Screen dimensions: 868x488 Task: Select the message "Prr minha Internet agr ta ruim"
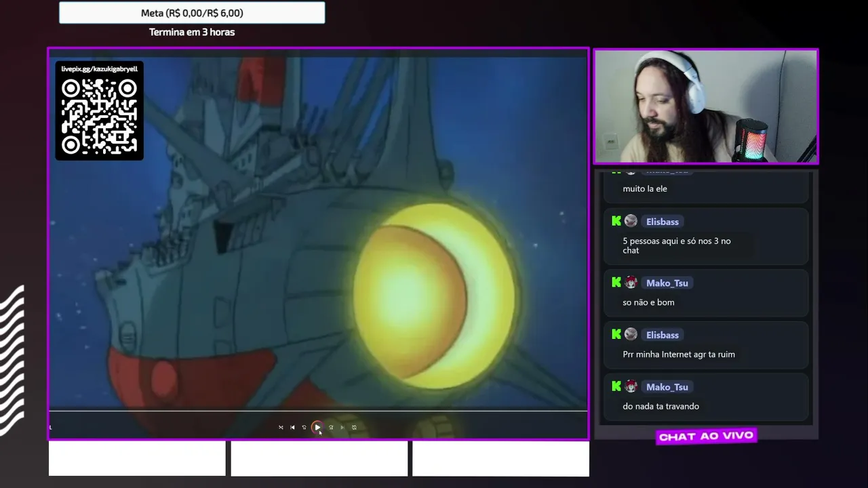tap(679, 354)
